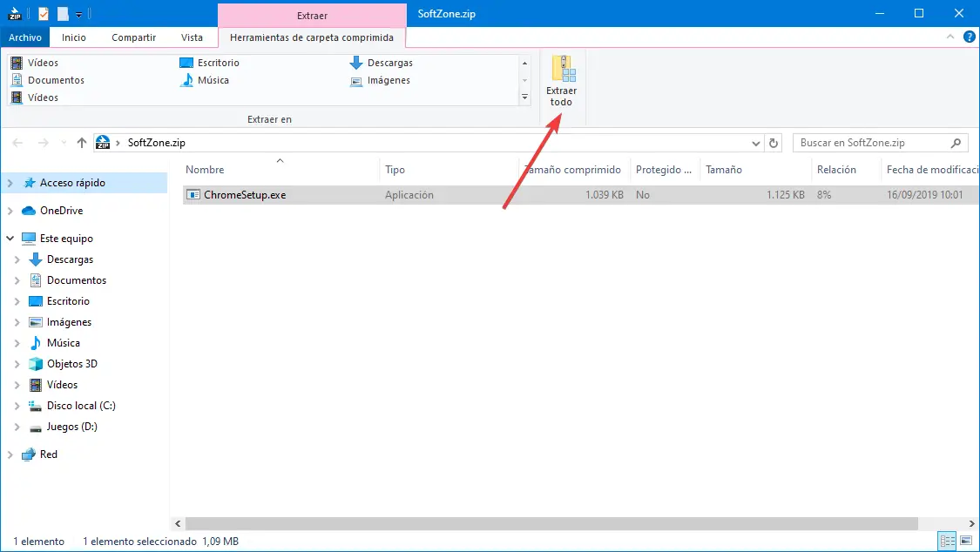Switch to the Compartir ribbon tab

pyautogui.click(x=134, y=37)
